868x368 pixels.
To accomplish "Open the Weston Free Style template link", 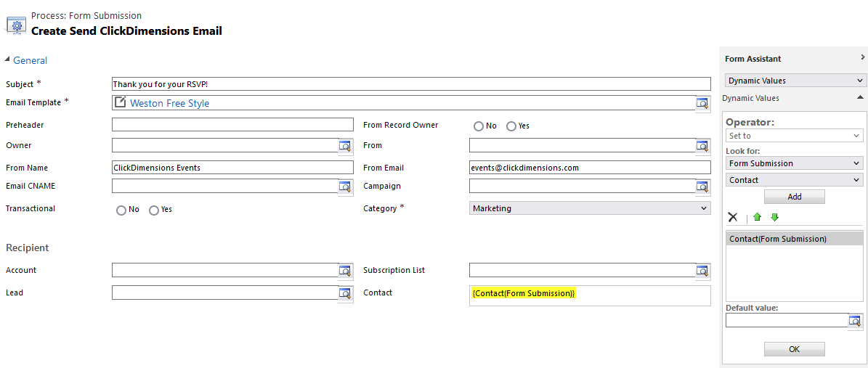I will pos(170,103).
